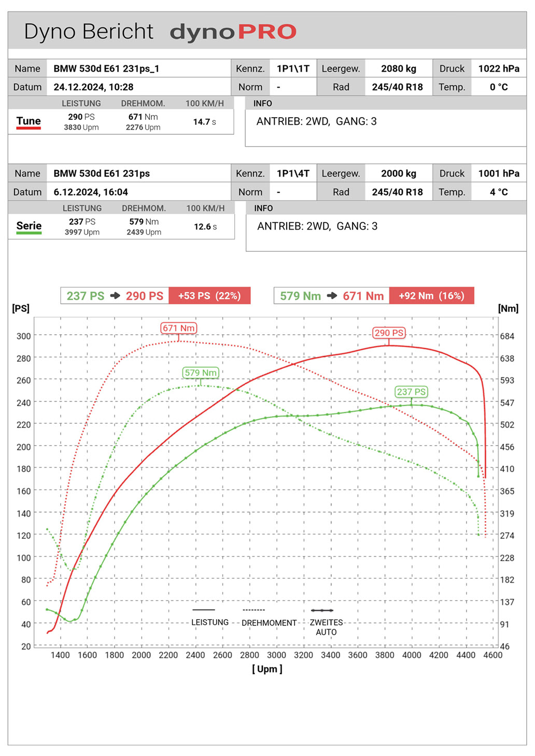Click the DREHMOMENT dotted line legend entry
This screenshot has width=535, height=756.
(269, 618)
